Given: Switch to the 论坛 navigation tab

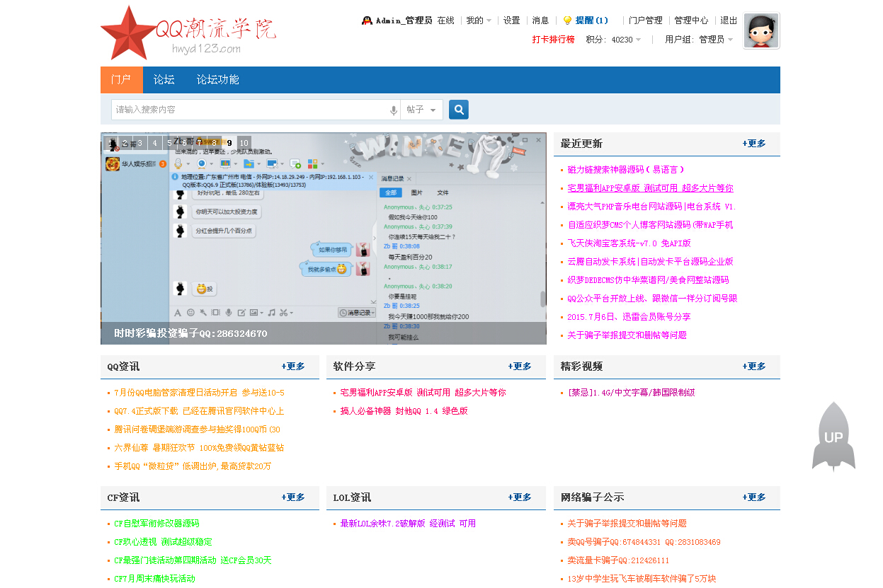Looking at the screenshot, I should tap(164, 80).
